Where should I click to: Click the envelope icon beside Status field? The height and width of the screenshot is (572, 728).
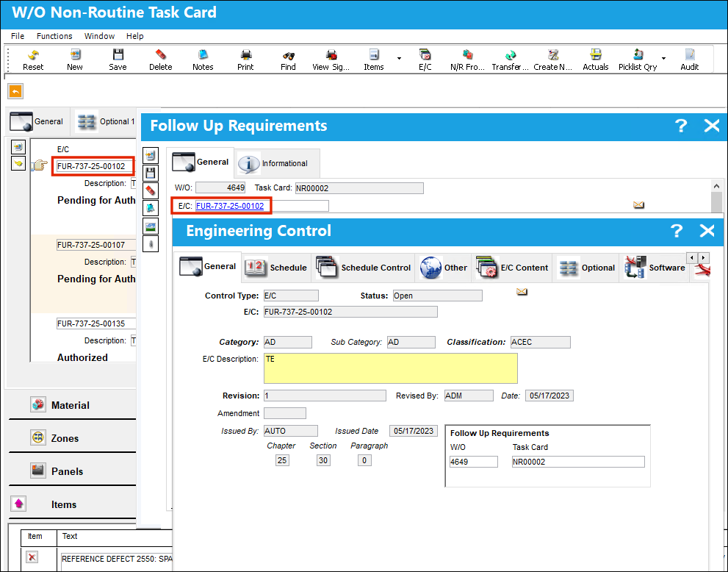522,292
